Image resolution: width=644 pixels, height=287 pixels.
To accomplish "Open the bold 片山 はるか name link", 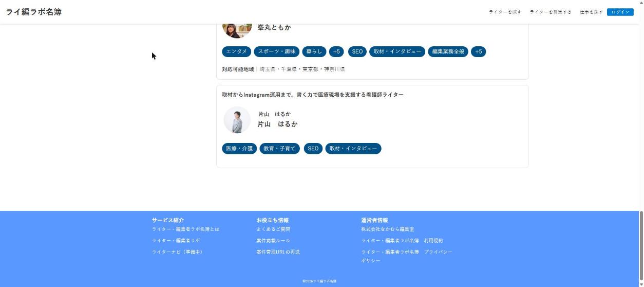I will tap(277, 124).
